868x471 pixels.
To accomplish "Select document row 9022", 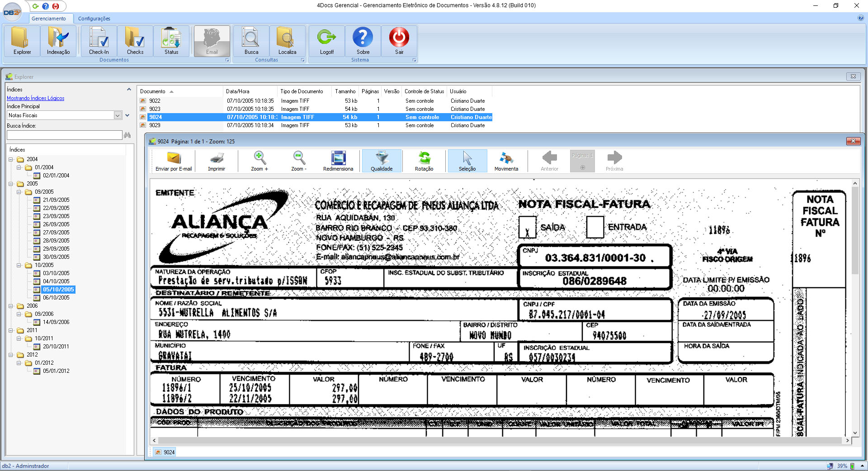I will pyautogui.click(x=315, y=101).
